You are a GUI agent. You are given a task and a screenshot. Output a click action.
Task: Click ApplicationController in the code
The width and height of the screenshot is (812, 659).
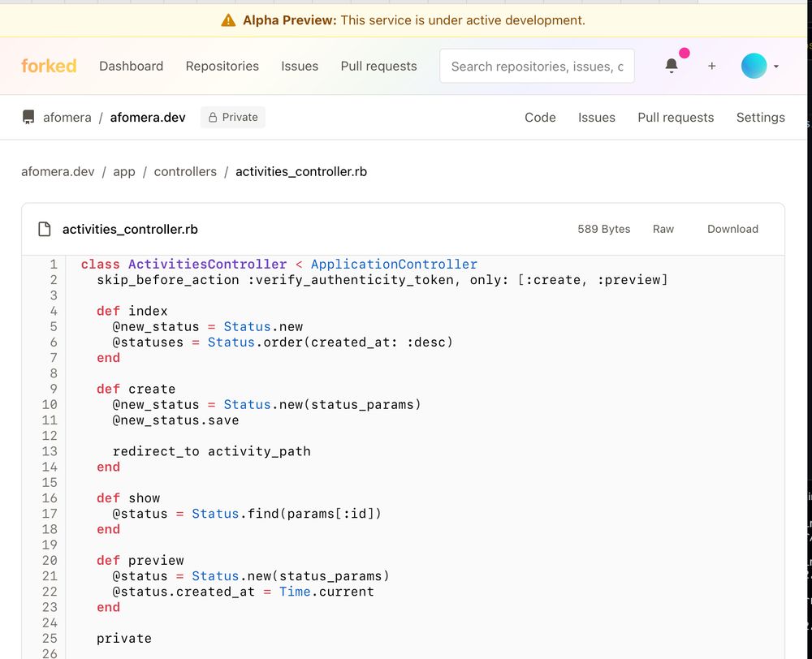point(394,264)
